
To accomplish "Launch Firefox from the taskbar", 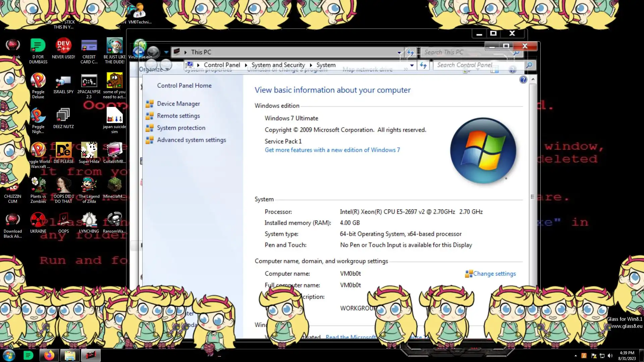I will [49, 355].
